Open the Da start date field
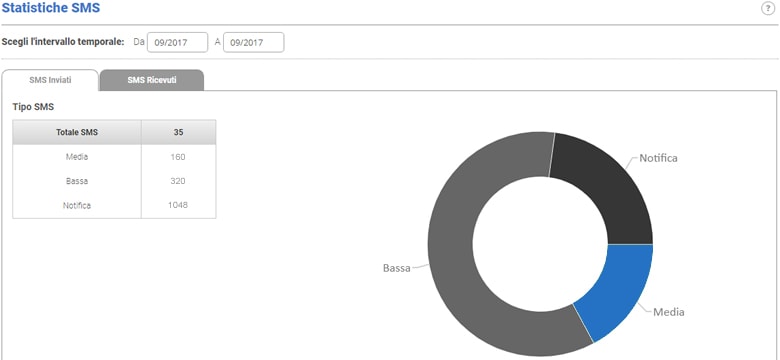 [x=178, y=42]
